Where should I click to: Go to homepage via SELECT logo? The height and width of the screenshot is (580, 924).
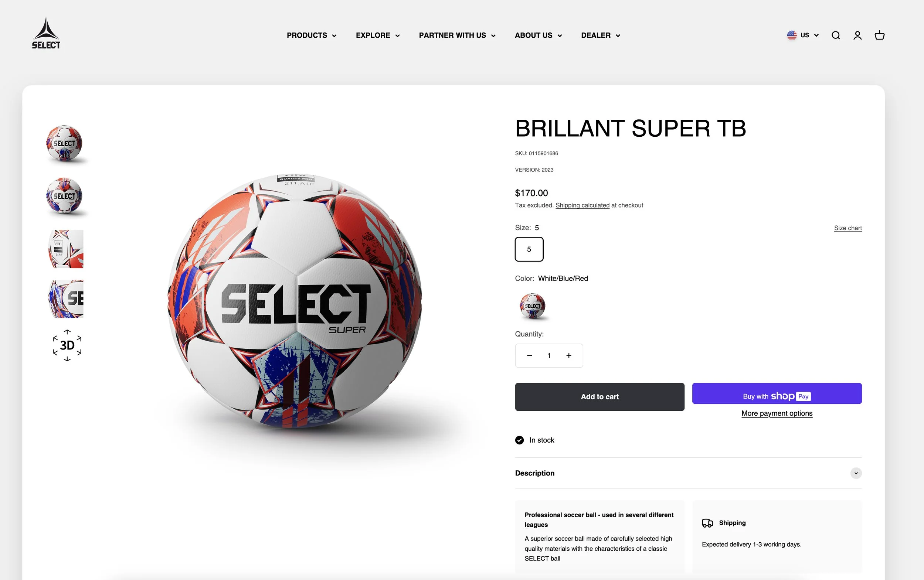(x=46, y=33)
